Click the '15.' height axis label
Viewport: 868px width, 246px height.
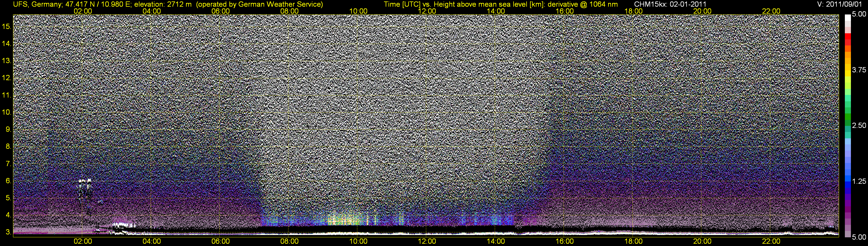click(x=7, y=26)
